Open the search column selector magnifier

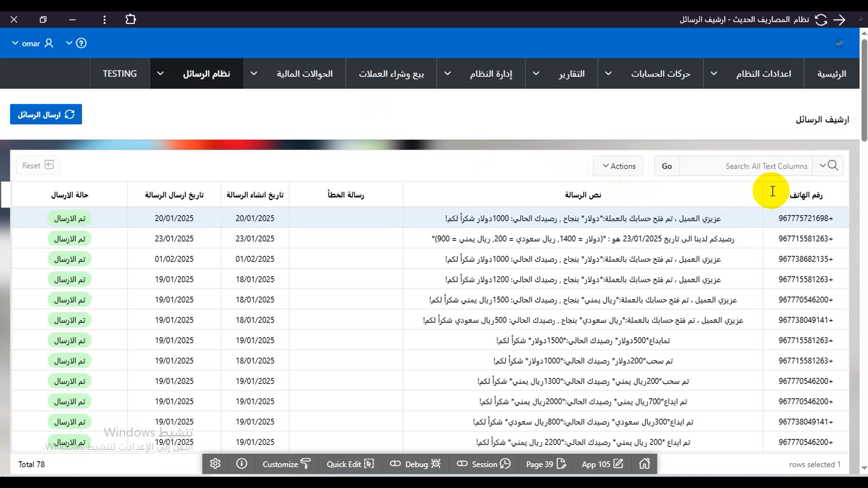click(828, 166)
